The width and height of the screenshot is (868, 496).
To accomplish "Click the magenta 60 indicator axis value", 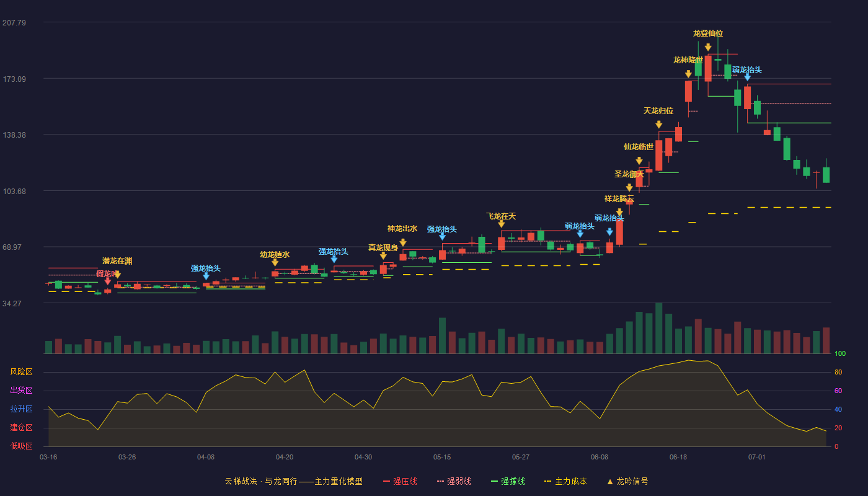I will point(838,391).
